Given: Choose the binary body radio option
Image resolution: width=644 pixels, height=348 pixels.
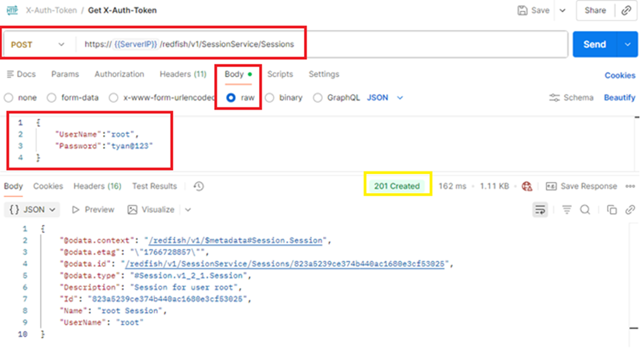Looking at the screenshot, I should (270, 98).
